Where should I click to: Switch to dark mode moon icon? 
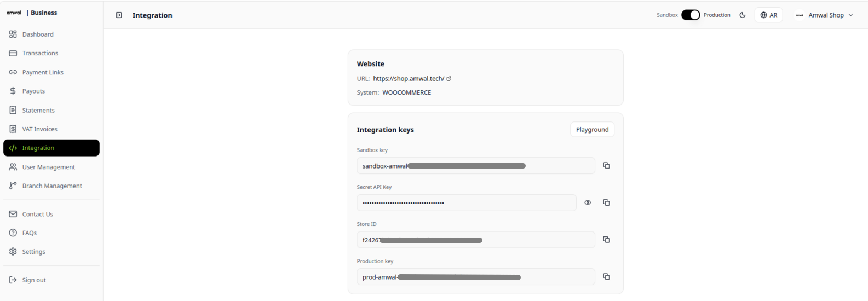coord(743,15)
